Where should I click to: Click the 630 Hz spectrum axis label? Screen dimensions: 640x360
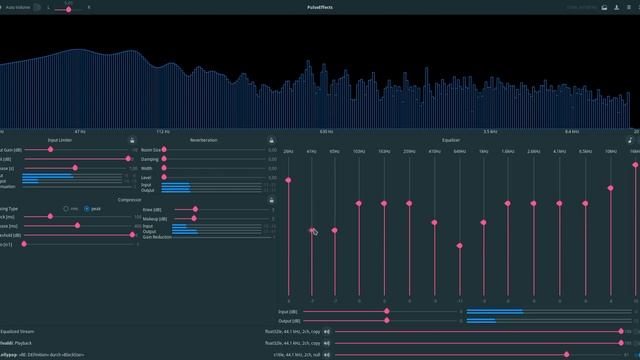click(x=326, y=132)
